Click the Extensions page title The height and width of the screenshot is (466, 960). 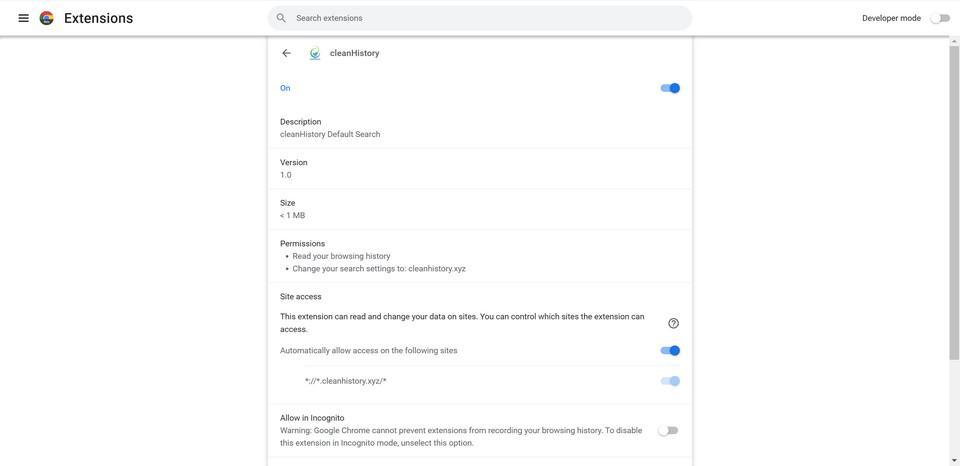point(98,18)
